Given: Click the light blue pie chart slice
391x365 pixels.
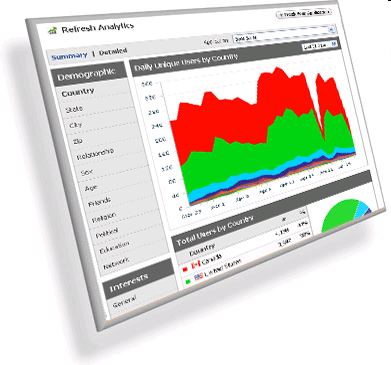Looking at the screenshot, I should (361, 210).
